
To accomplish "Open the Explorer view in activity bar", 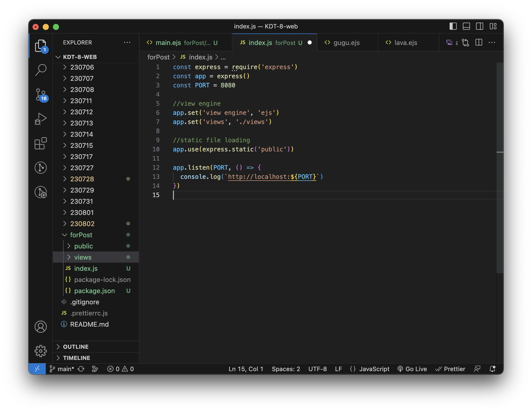I will click(x=41, y=46).
